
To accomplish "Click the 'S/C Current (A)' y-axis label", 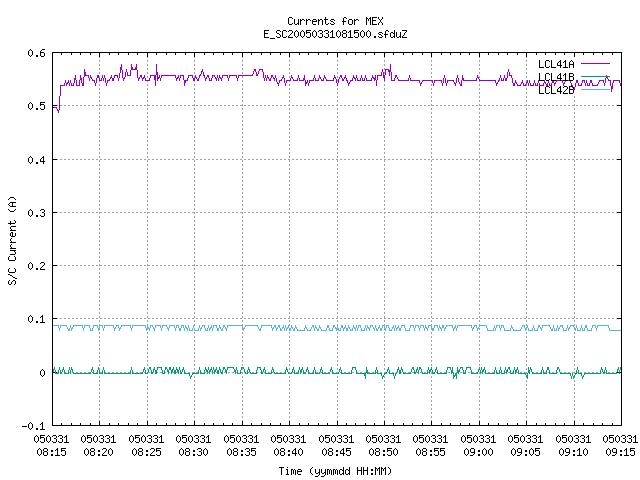I will pyautogui.click(x=13, y=240).
